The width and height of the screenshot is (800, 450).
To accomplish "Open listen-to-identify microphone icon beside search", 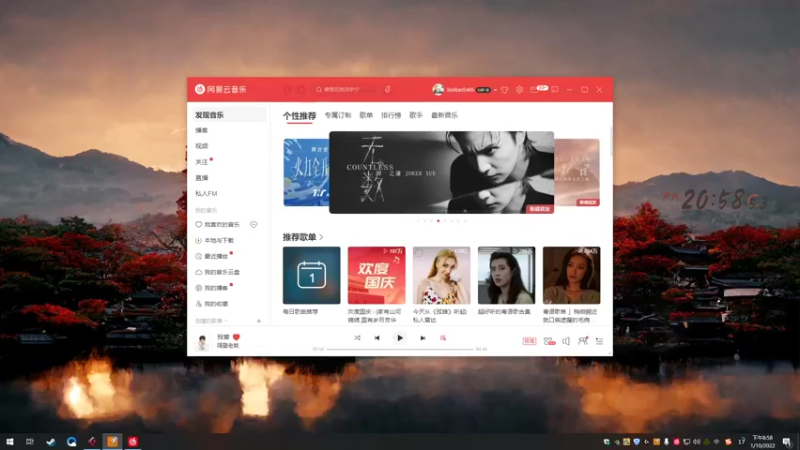I will (388, 89).
